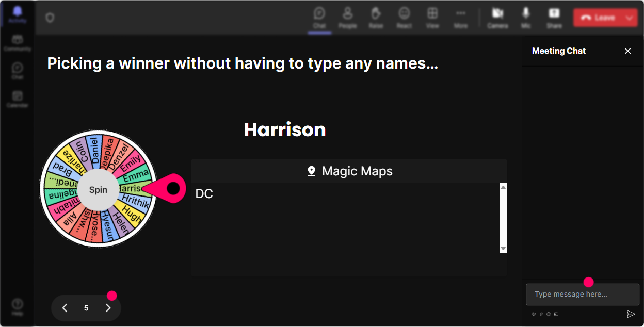The image size is (644, 327).
Task: Spin the name wheel
Action: [98, 189]
